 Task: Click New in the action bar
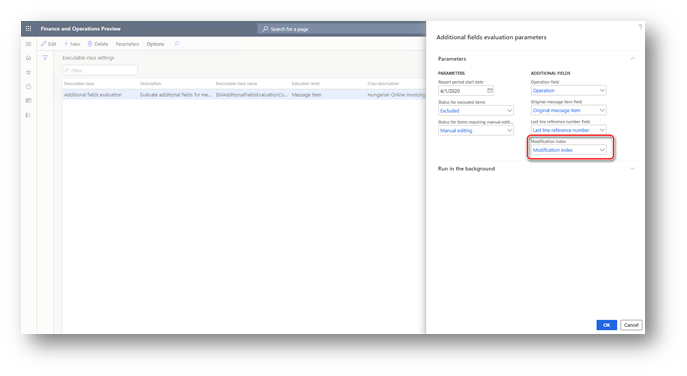[x=72, y=44]
